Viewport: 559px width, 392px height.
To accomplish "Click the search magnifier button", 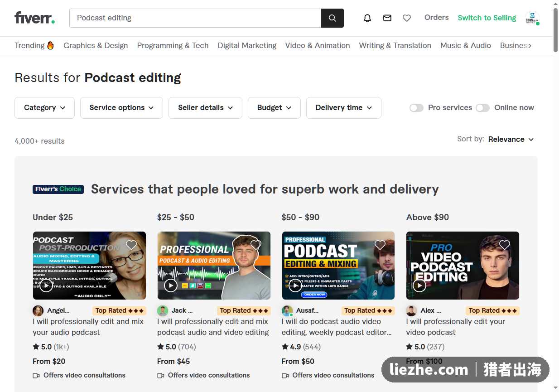I will point(333,18).
